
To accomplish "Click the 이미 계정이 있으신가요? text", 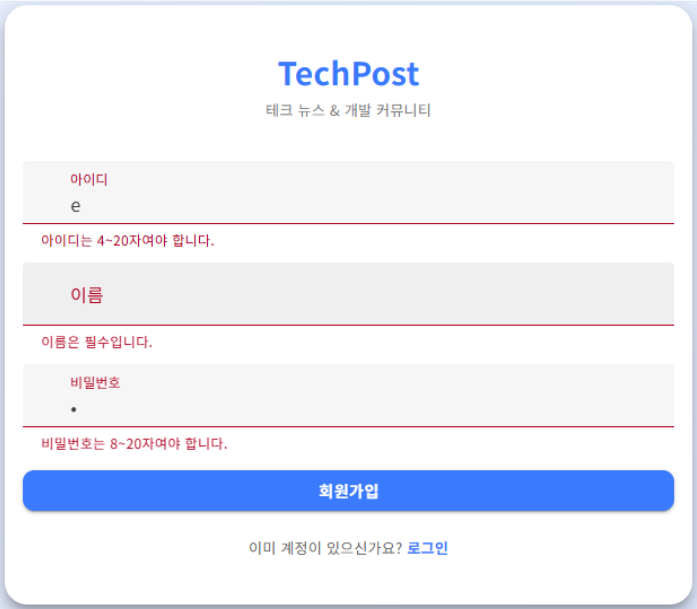I will click(325, 548).
